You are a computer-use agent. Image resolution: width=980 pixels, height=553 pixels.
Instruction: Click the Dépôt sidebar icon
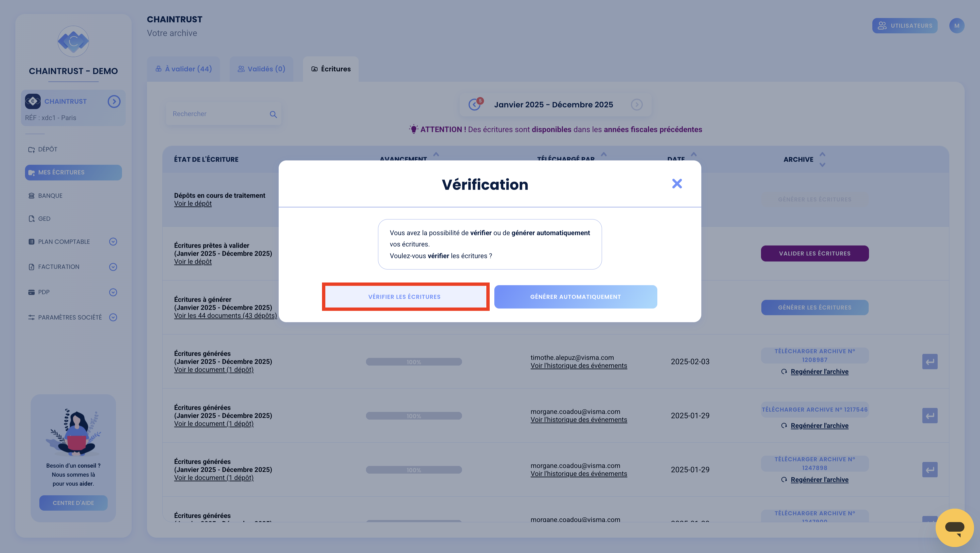pos(31,149)
